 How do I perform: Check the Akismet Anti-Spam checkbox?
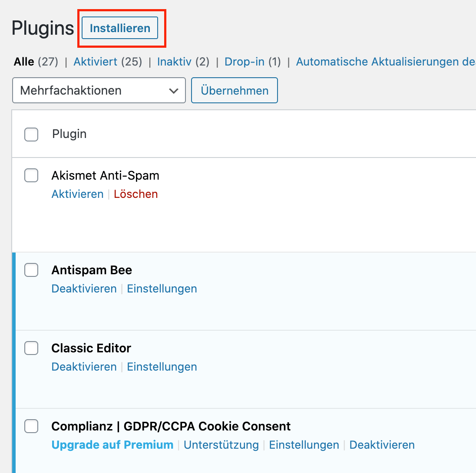coord(31,175)
